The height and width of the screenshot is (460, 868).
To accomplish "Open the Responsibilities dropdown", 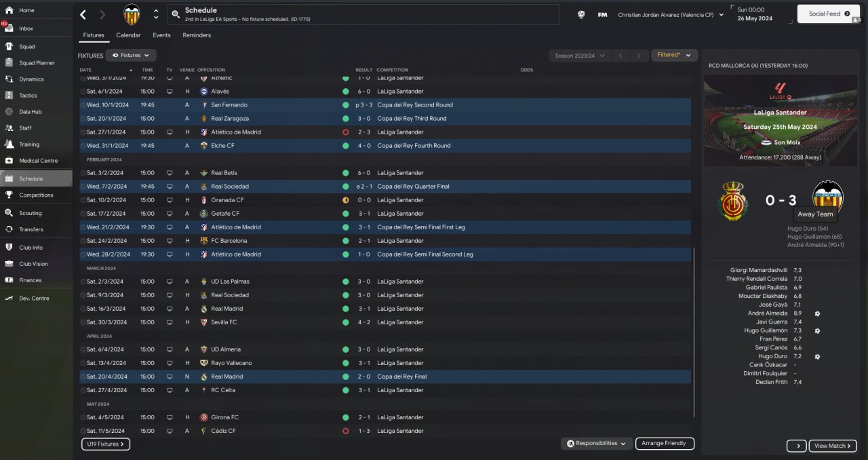I will click(x=597, y=443).
